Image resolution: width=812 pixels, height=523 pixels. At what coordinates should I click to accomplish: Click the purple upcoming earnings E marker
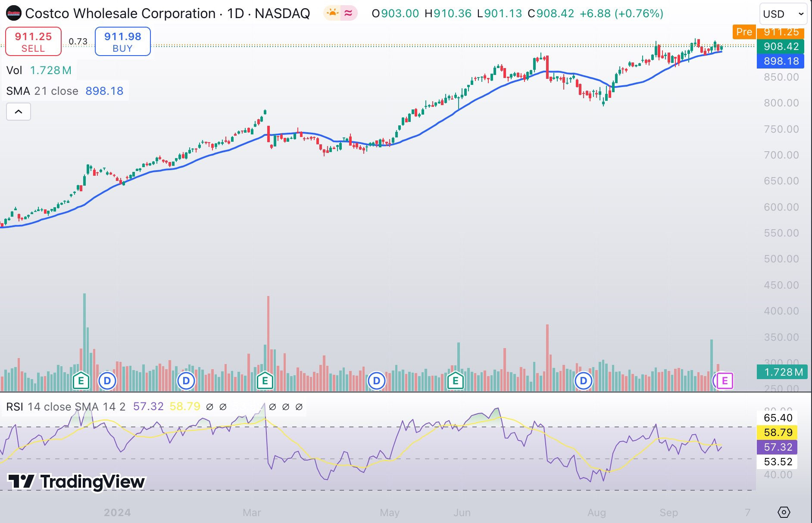point(725,381)
